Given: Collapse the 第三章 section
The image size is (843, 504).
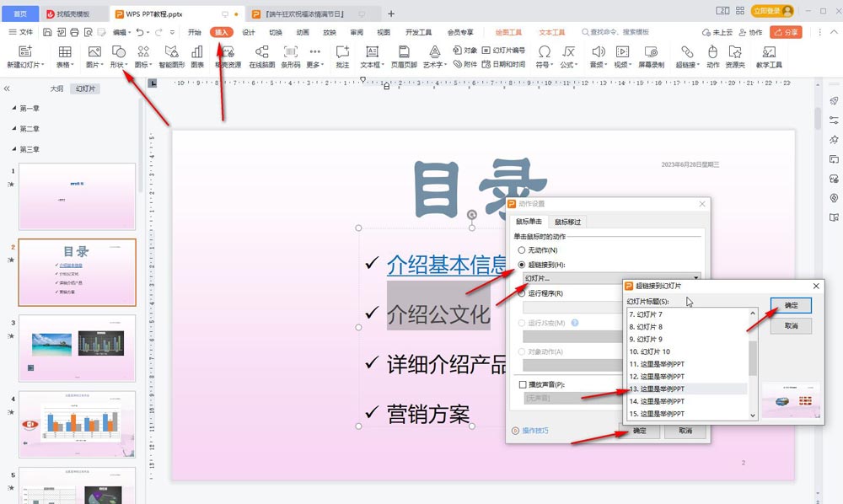Looking at the screenshot, I should (x=14, y=149).
